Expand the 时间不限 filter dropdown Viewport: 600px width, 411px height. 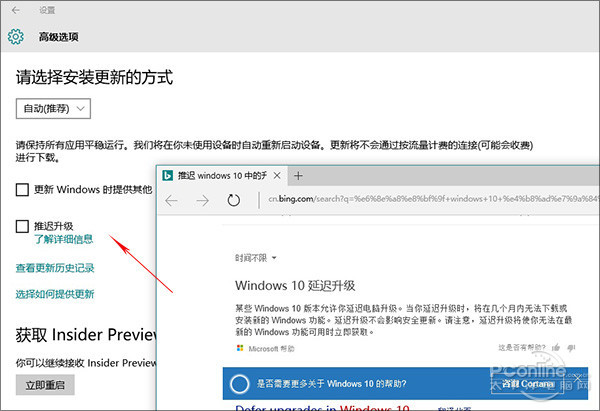[x=255, y=258]
